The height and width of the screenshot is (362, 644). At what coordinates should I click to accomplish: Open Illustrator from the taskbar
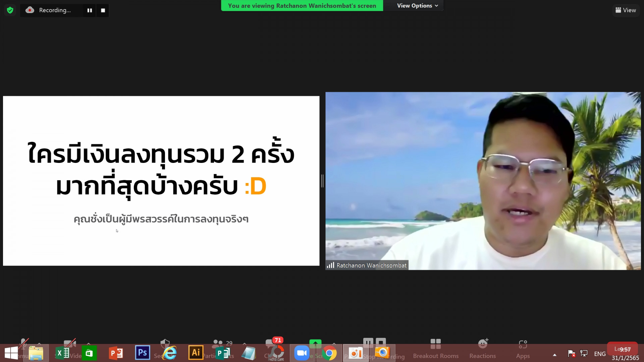click(196, 353)
